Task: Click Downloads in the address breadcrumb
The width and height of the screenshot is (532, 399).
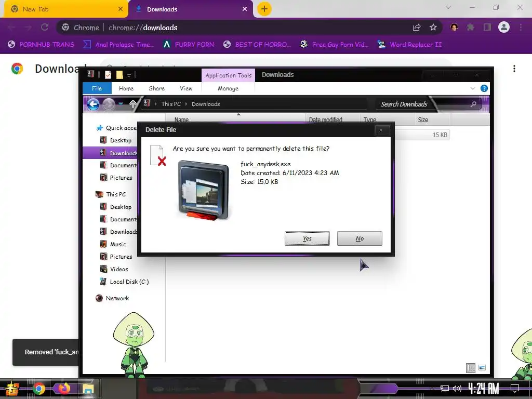Action: point(206,104)
